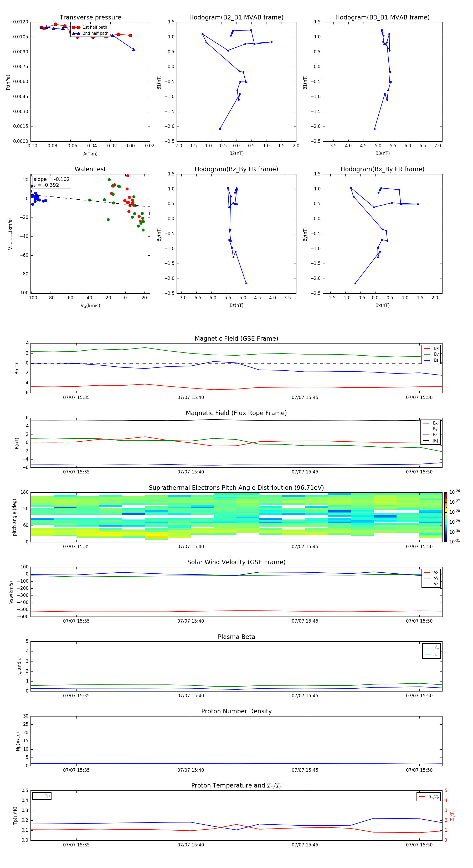Click the Vz velocity legend entry

coord(431,584)
